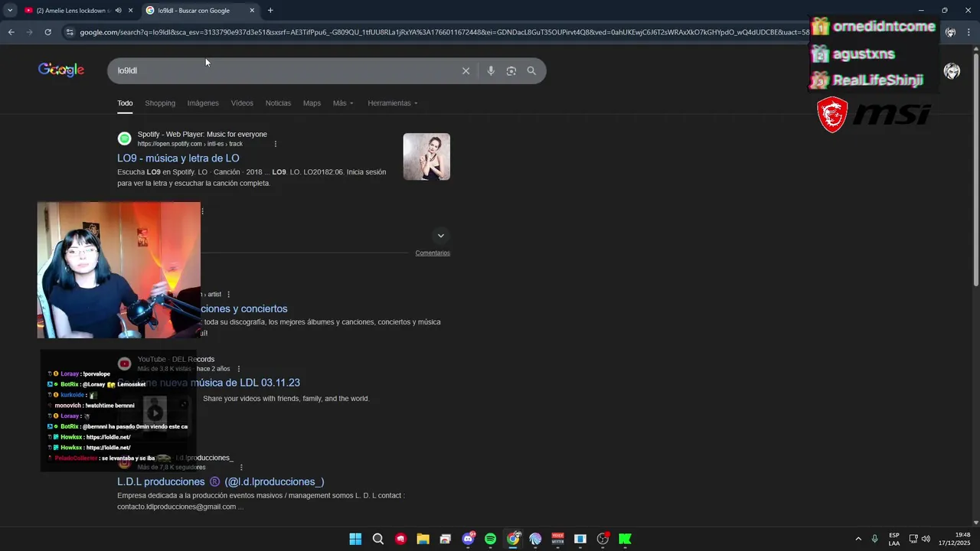Open image search via the camera lens icon
The image size is (980, 551).
tap(511, 70)
